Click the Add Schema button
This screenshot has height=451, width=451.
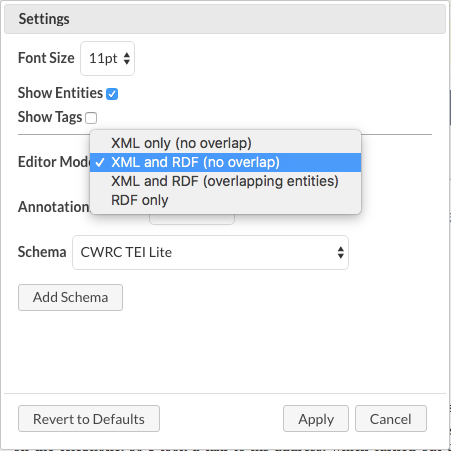[x=70, y=297]
